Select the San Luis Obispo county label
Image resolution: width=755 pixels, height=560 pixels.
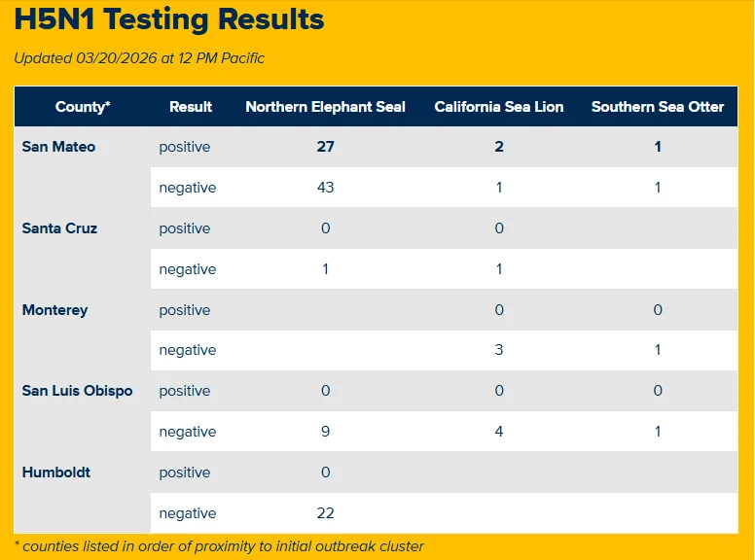click(77, 391)
